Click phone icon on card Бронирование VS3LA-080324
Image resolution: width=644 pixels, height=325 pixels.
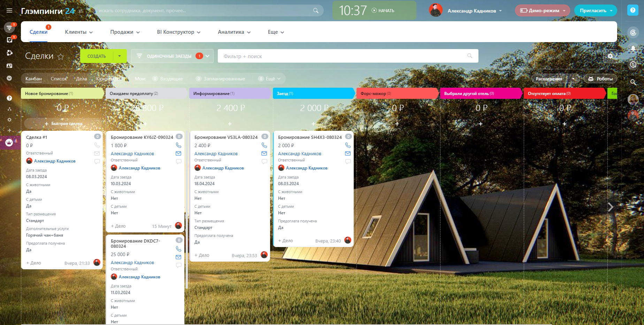[x=264, y=145]
